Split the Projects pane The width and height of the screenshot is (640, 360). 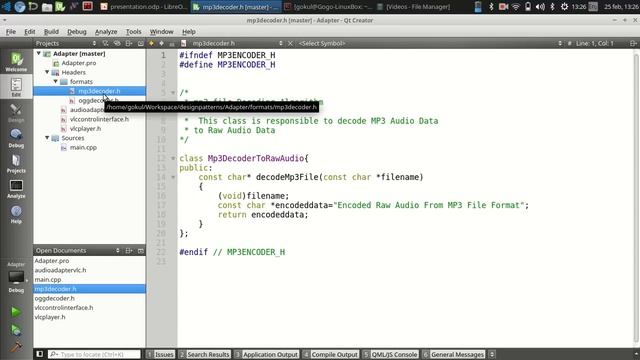(x=129, y=43)
